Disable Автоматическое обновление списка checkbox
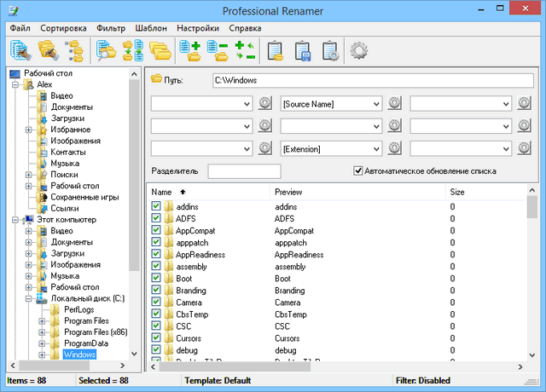The width and height of the screenshot is (546, 392). 358,170
